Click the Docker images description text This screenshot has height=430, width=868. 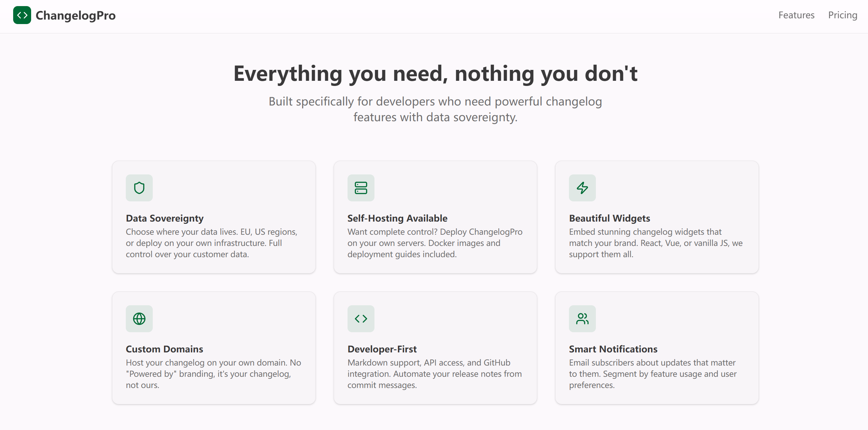435,243
